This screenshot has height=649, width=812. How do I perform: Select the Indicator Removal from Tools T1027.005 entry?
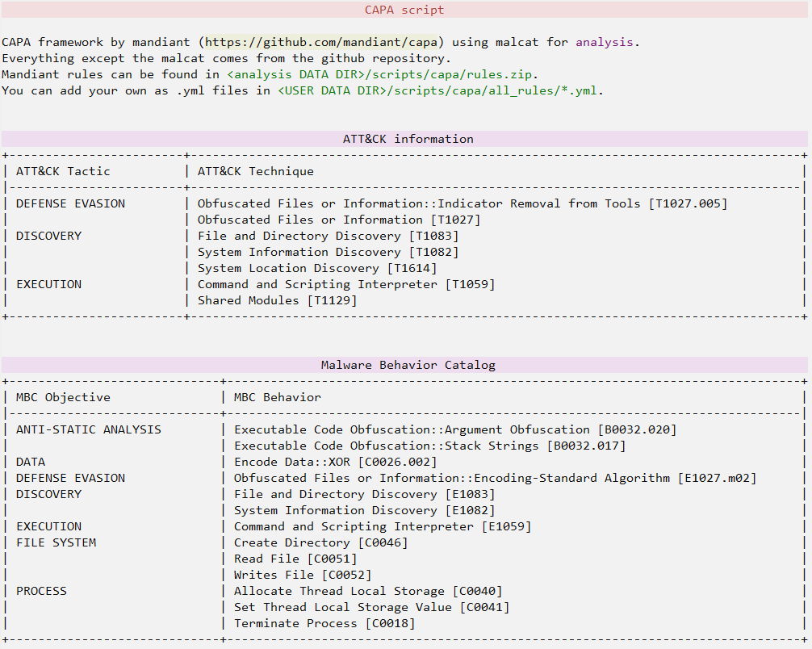pyautogui.click(x=462, y=203)
